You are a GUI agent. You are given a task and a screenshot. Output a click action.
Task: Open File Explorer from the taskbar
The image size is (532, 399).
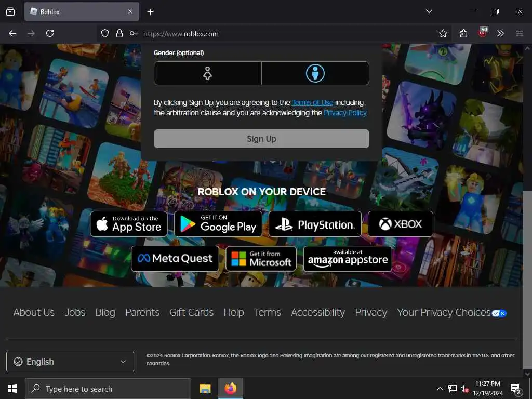(x=205, y=389)
